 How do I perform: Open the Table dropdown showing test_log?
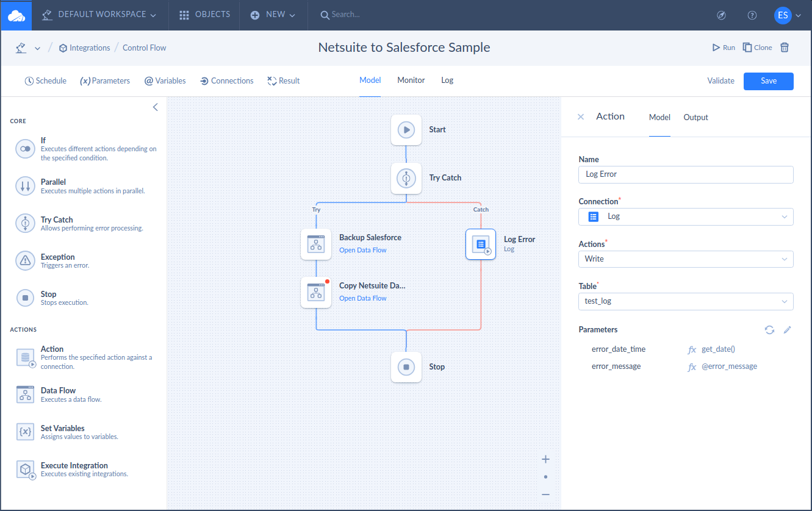coord(686,301)
